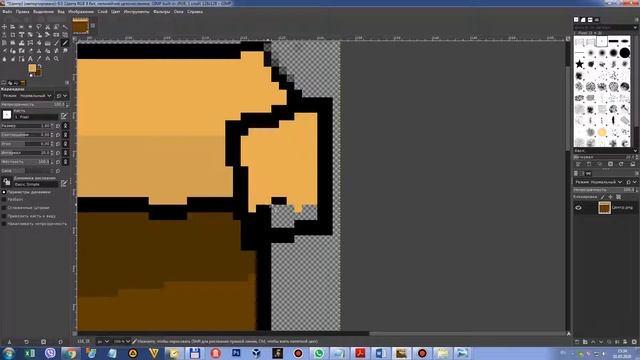Screen dimensions: 640x360
Task: Open the px unit dropdown in status bar
Action: [103, 341]
